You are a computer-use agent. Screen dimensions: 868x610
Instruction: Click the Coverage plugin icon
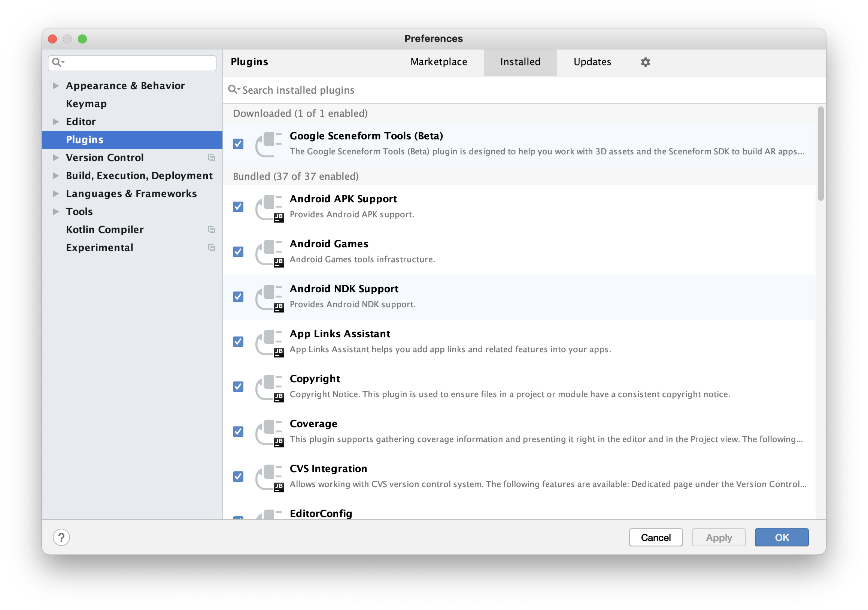pyautogui.click(x=269, y=432)
